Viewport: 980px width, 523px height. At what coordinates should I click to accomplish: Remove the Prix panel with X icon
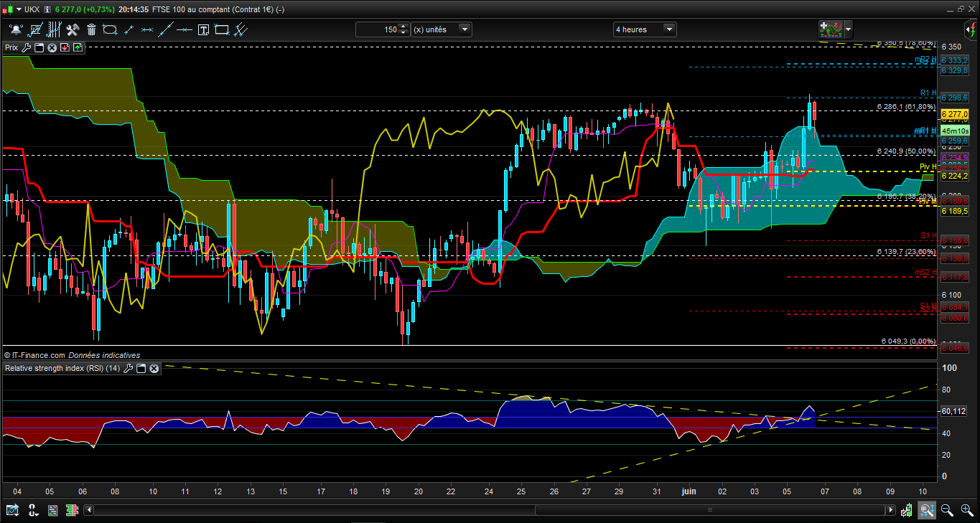click(52, 47)
